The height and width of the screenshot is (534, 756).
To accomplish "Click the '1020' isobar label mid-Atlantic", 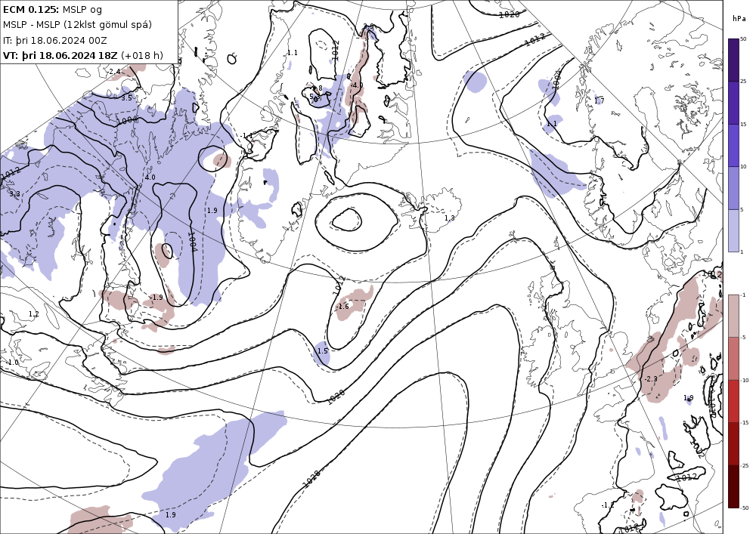I will click(x=336, y=397).
